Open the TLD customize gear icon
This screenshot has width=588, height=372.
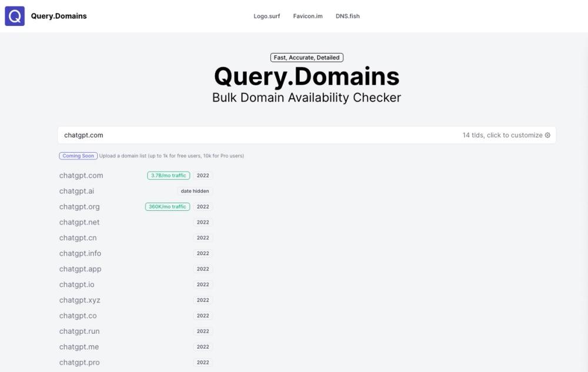547,135
